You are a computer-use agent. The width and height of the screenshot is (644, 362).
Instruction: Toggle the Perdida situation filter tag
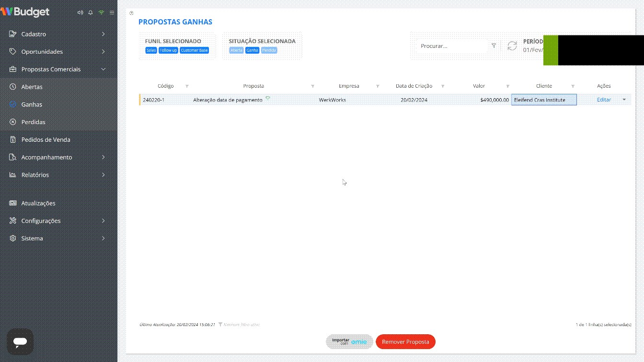point(269,50)
